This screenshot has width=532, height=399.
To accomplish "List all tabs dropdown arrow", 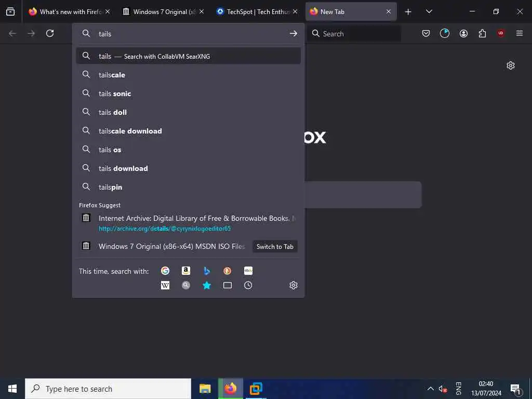I will (x=429, y=12).
